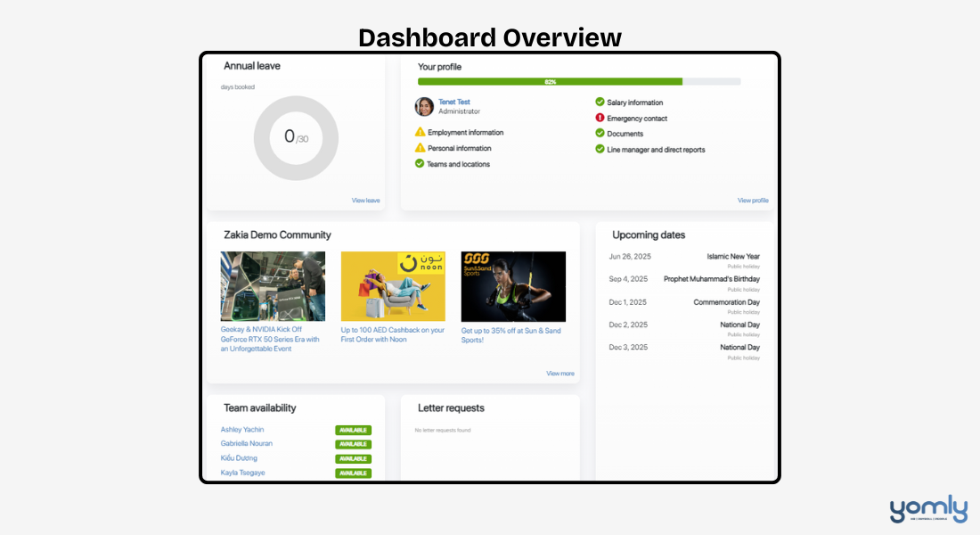
Task: Click Gabriella Nouran's AVAILABLE badge
Action: 353,444
